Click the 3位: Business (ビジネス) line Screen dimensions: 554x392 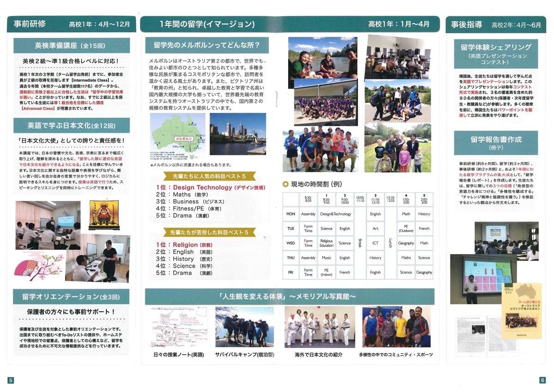click(190, 201)
